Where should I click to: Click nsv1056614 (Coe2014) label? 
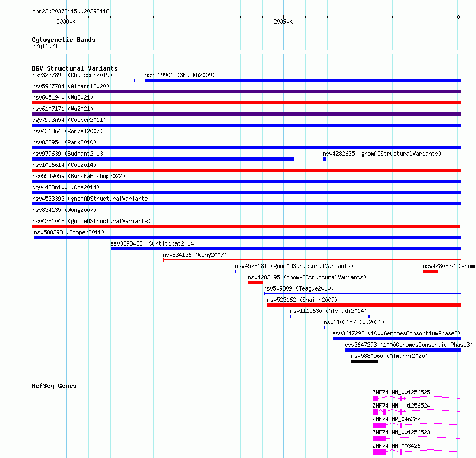click(64, 165)
